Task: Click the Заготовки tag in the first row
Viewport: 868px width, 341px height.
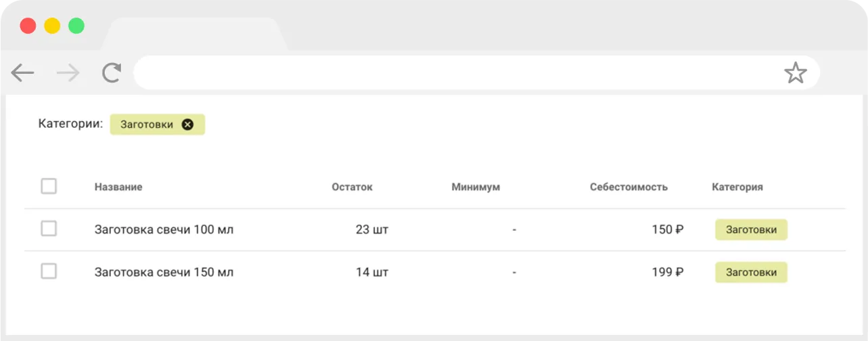Action: click(x=751, y=229)
